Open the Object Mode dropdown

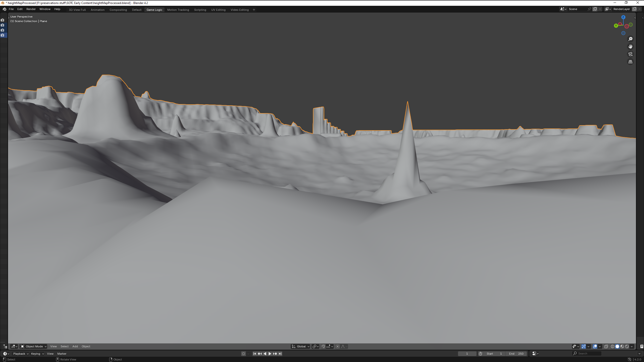[33, 346]
